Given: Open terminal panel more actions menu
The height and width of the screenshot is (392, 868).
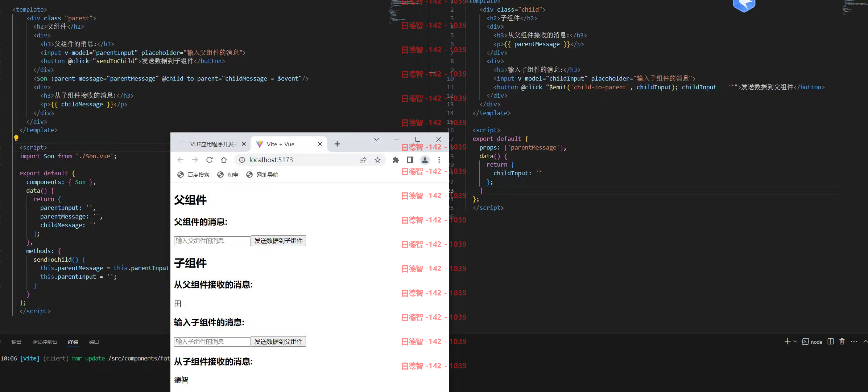Looking at the screenshot, I should 854,342.
